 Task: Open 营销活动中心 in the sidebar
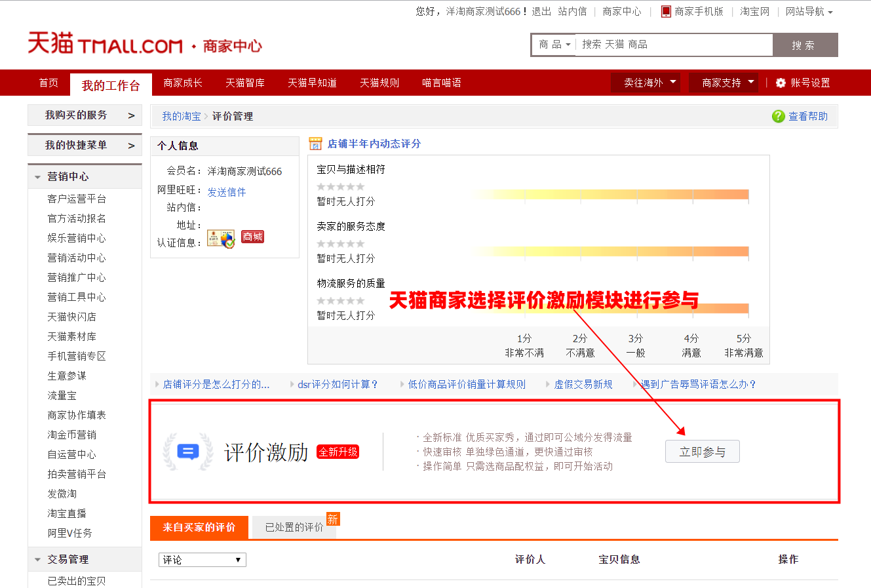click(77, 258)
